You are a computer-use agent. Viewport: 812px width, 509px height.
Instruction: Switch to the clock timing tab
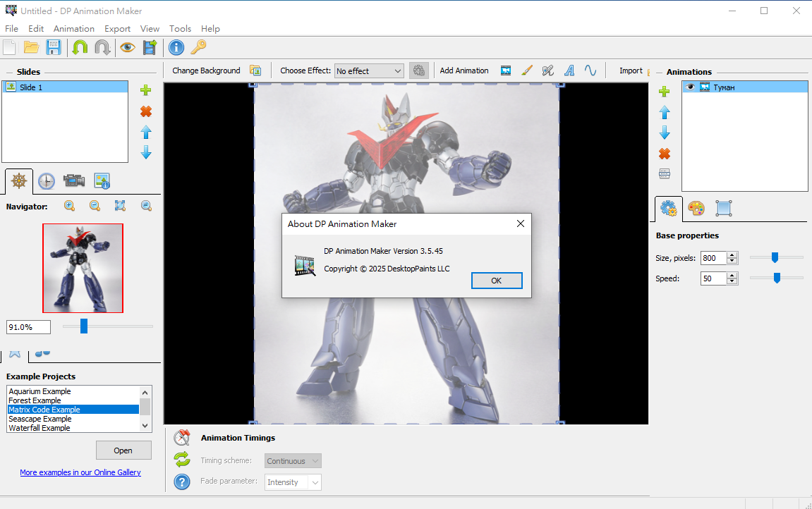tap(46, 181)
